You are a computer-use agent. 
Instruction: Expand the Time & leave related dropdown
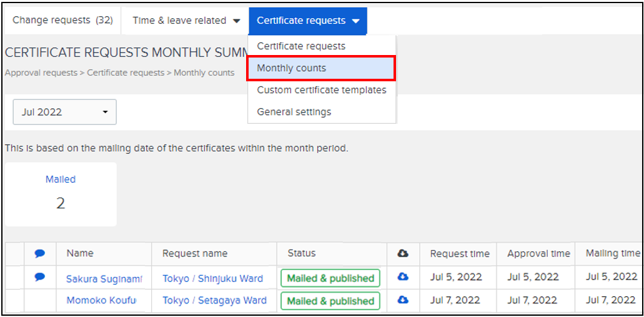(x=186, y=21)
